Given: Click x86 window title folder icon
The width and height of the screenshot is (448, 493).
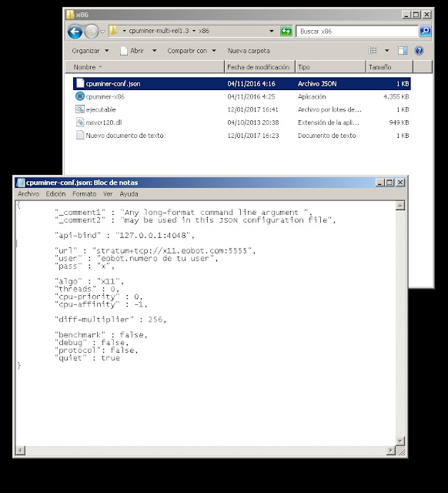Looking at the screenshot, I should [x=70, y=15].
